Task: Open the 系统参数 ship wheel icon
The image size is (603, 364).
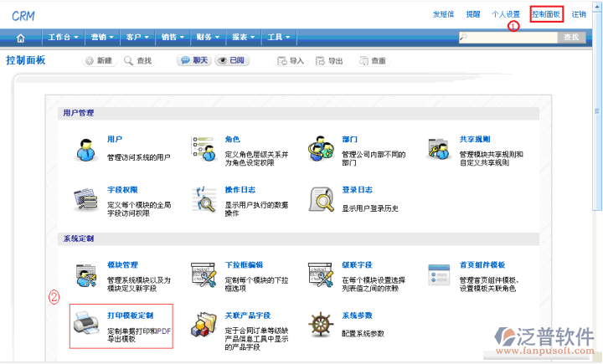Action: 321,324
